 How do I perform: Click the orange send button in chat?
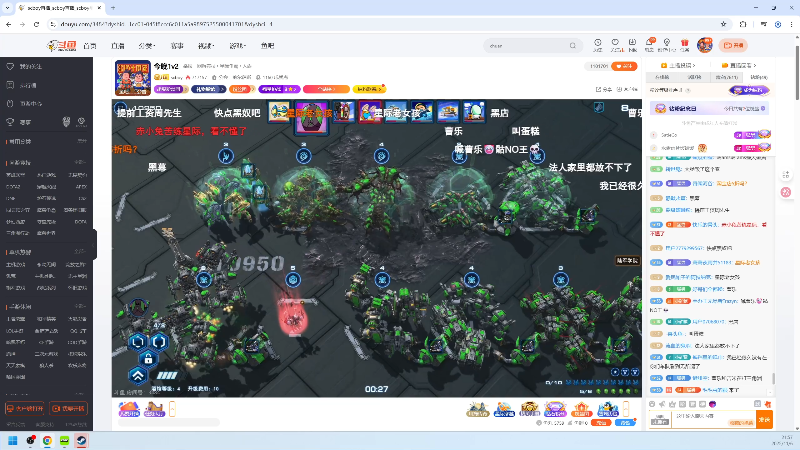[764, 419]
